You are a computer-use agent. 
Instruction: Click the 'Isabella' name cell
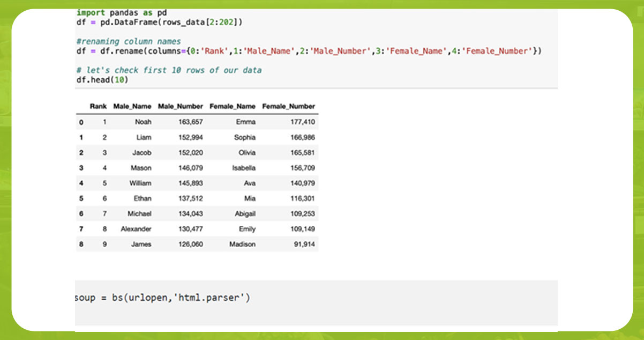tap(244, 168)
